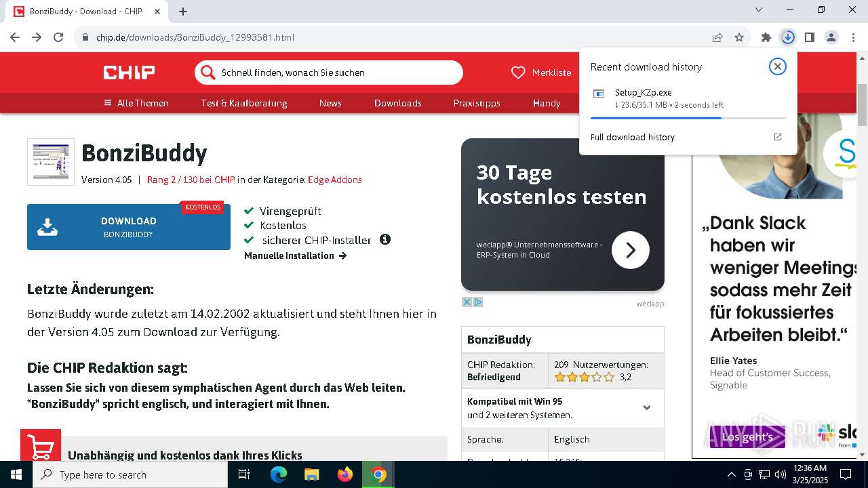Click the BonziBuddy screenshot thumbnail
This screenshot has height=488, width=868.
51,162
